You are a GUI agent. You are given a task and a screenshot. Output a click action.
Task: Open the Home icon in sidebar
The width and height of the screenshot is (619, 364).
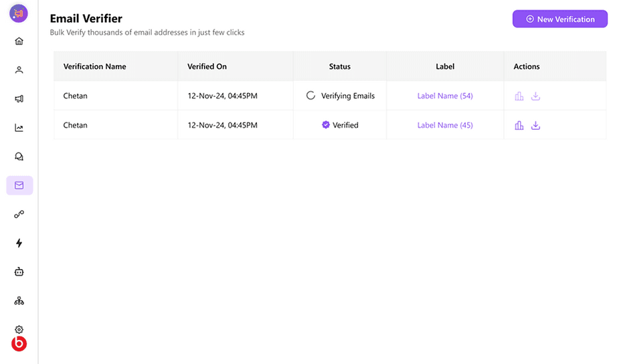coord(19,41)
